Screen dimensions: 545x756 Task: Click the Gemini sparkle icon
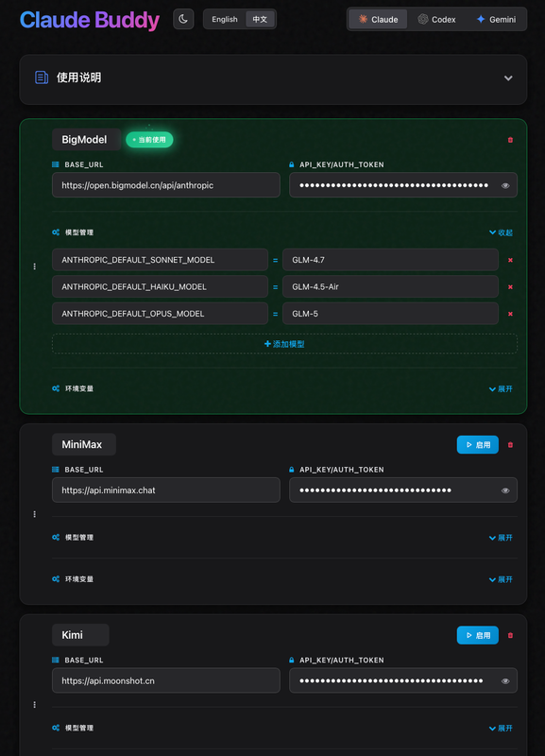coord(481,19)
